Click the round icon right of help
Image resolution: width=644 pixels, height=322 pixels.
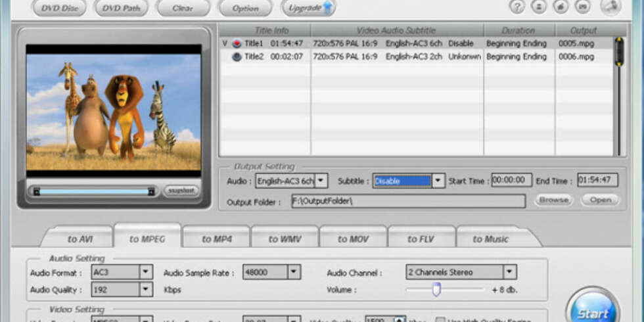pyautogui.click(x=538, y=7)
